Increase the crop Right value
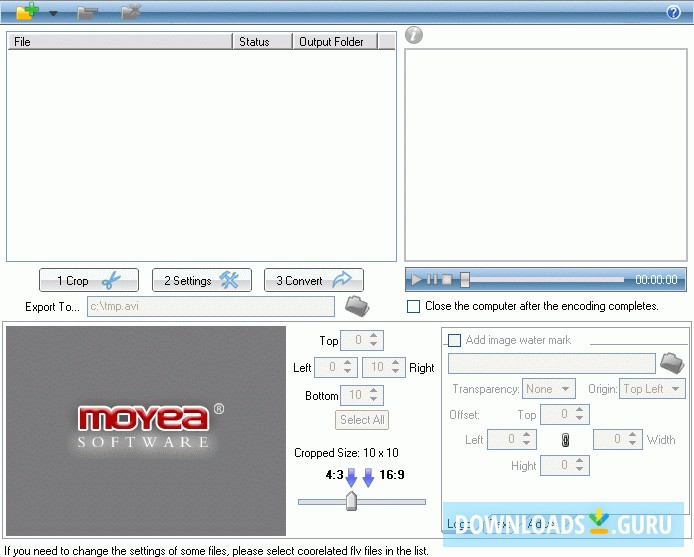The height and width of the screenshot is (557, 694). (x=396, y=363)
